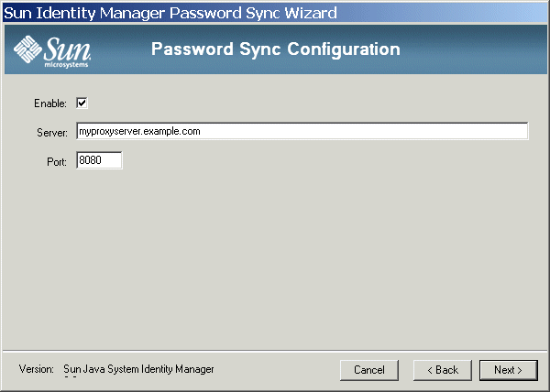Viewport: 550px width, 392px height.
Task: Click the Enable label text
Action: pyautogui.click(x=50, y=103)
